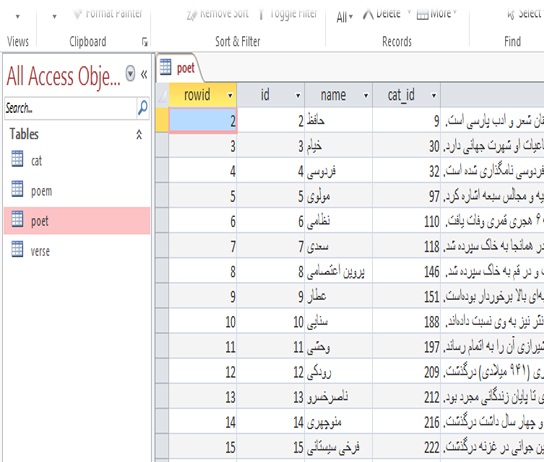Open the Paste dropdown arrow
Image resolution: width=544 pixels, height=462 pixels.
(54, 16)
